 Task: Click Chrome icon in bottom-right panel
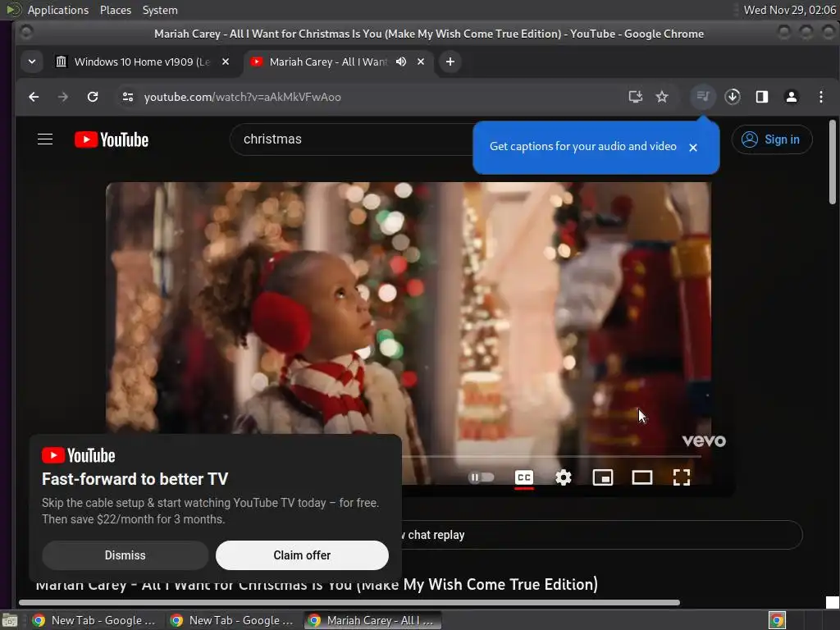coord(777,620)
